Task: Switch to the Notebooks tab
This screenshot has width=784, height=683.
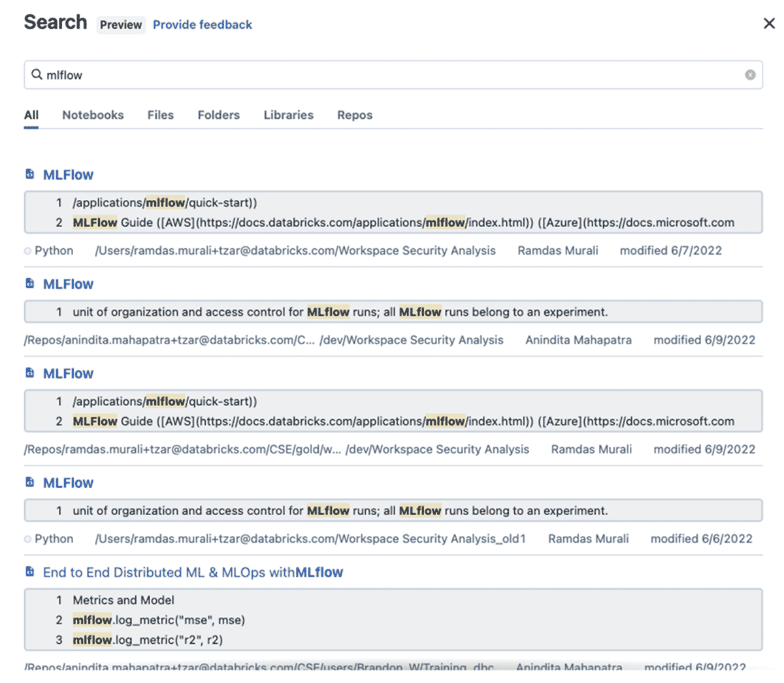Action: click(93, 115)
